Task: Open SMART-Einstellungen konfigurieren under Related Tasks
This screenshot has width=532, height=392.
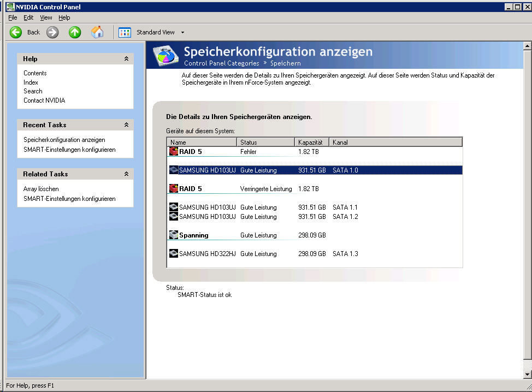Action: pyautogui.click(x=69, y=199)
